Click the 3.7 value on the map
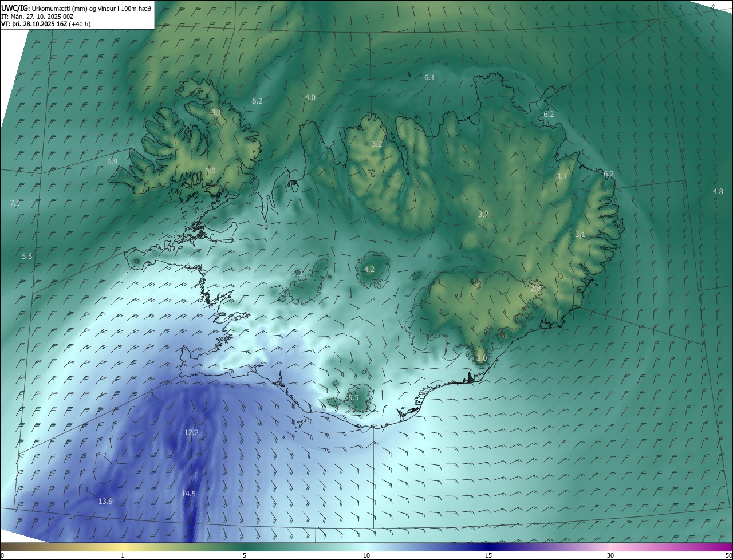Image resolution: width=733 pixels, height=560 pixels. click(x=483, y=214)
